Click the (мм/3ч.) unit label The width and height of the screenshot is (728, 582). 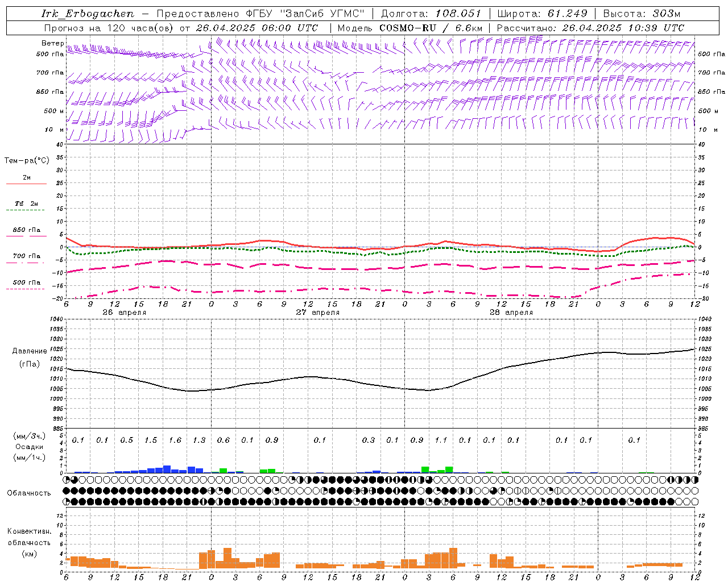(x=28, y=436)
